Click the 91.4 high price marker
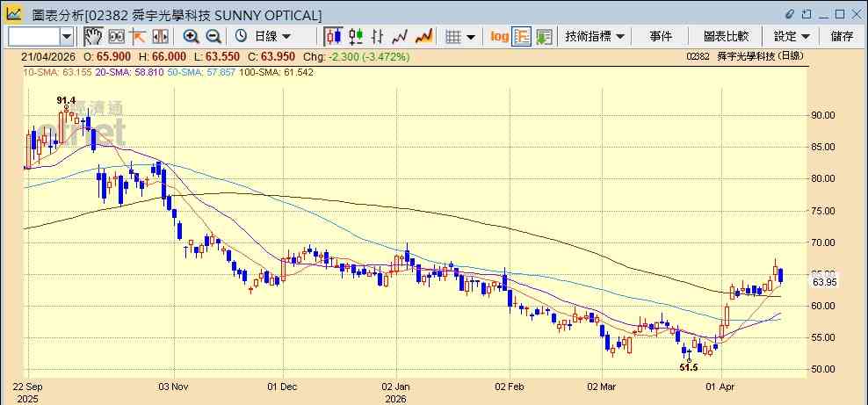Viewport: 868px width, 405px height. (x=66, y=100)
